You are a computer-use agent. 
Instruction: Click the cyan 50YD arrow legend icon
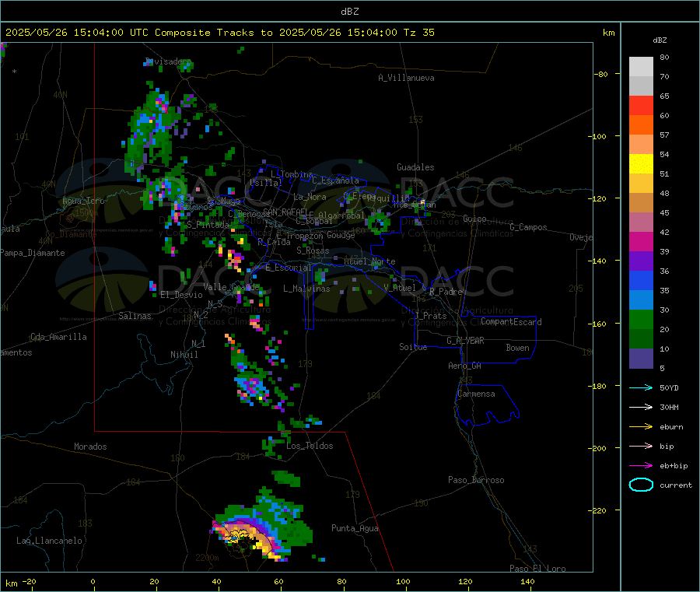pos(641,387)
